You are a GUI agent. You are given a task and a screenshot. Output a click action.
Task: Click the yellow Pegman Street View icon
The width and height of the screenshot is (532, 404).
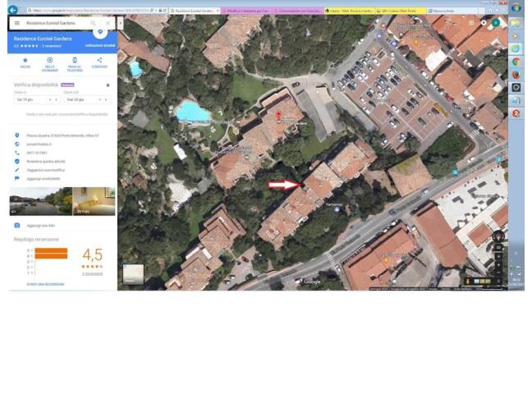[x=468, y=281]
